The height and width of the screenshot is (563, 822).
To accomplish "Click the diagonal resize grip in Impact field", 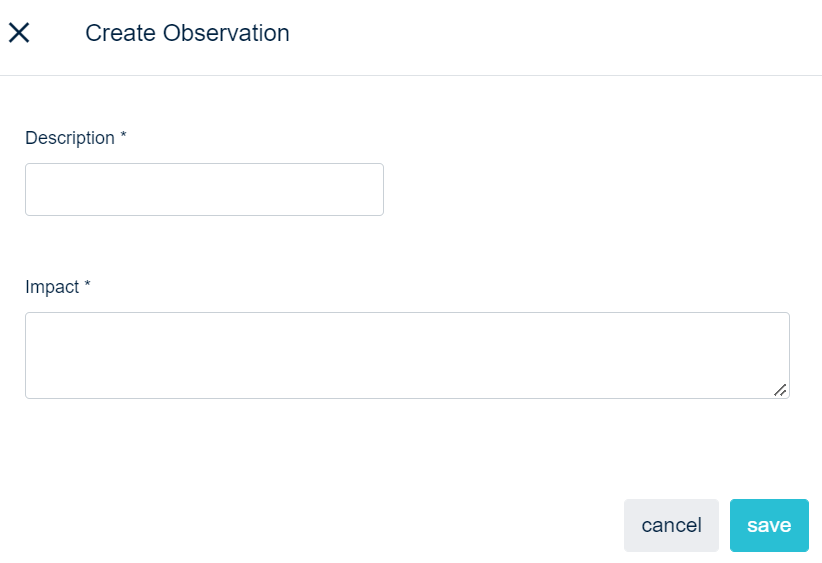I will (780, 390).
